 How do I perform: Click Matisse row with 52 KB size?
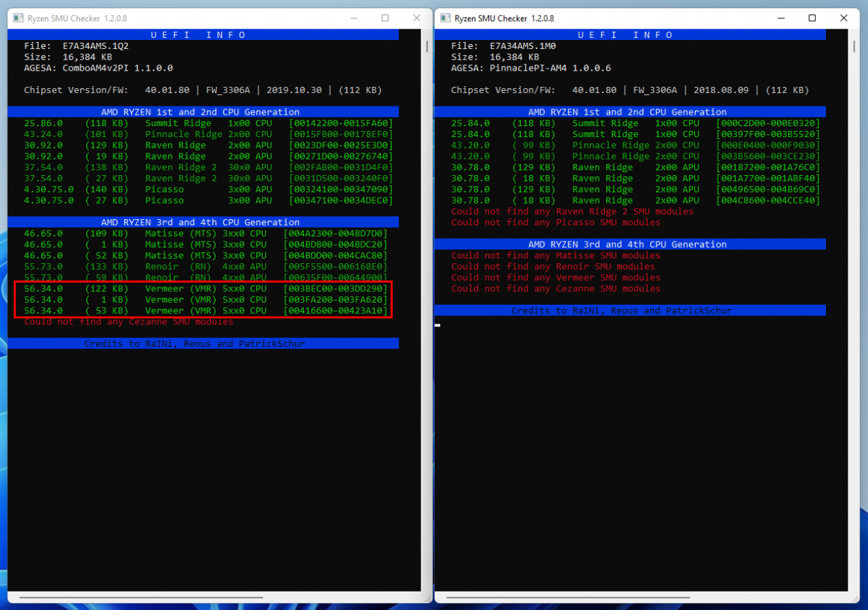(205, 255)
